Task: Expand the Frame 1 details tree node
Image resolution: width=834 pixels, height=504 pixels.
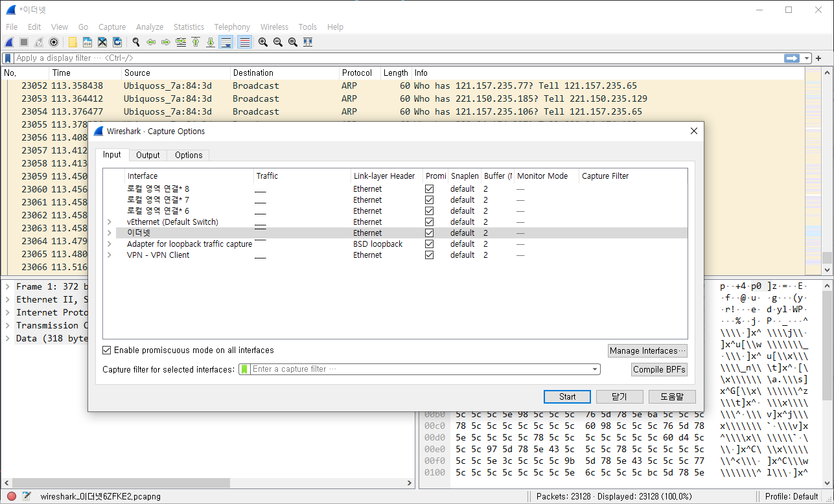Action: [x=8, y=286]
